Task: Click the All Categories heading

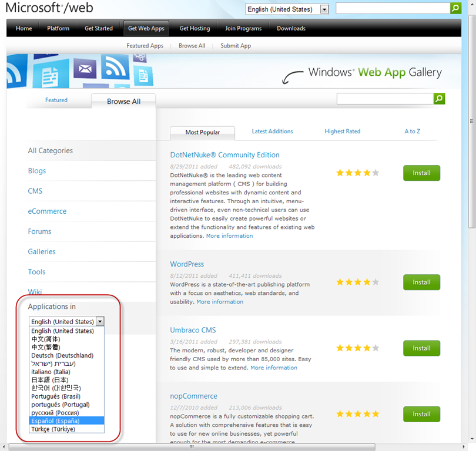Action: click(51, 151)
